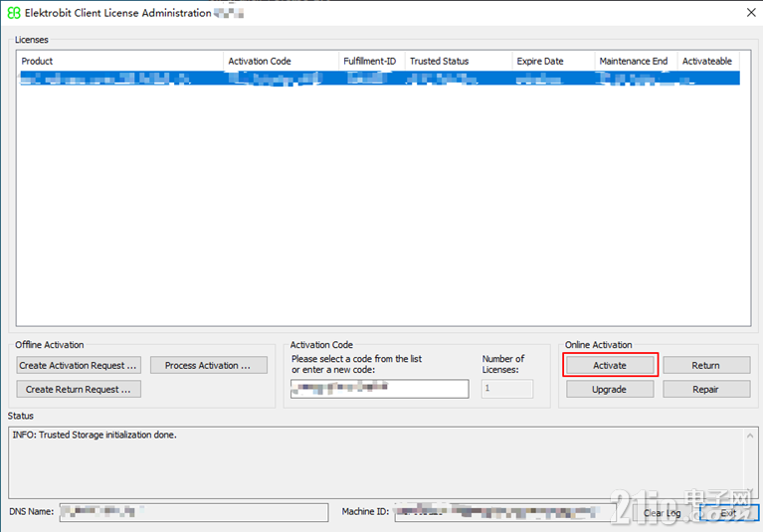This screenshot has width=763, height=532.
Task: Click the Elektrobit logo icon in title bar
Action: [x=14, y=13]
